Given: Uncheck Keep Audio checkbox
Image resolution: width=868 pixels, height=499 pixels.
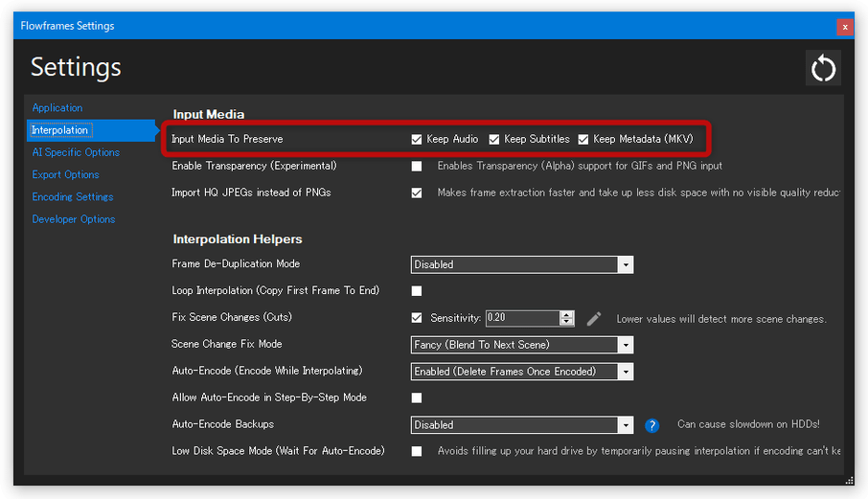Looking at the screenshot, I should [x=417, y=140].
